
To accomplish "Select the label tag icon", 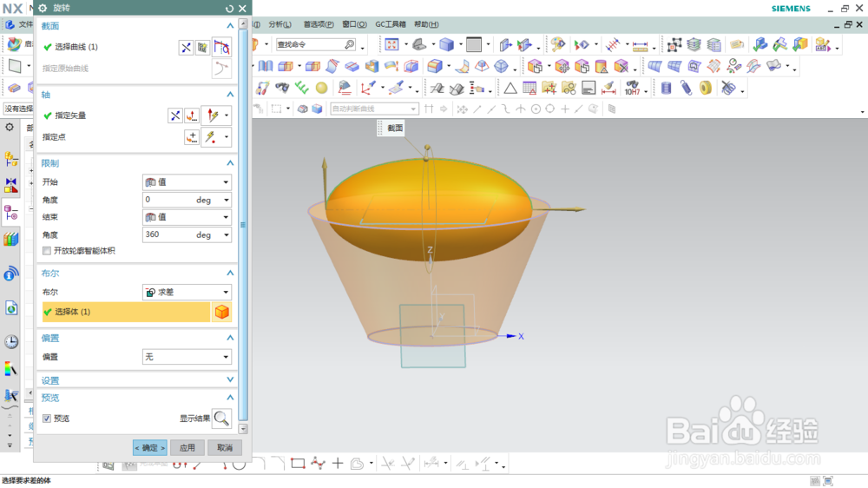I will coord(736,45).
